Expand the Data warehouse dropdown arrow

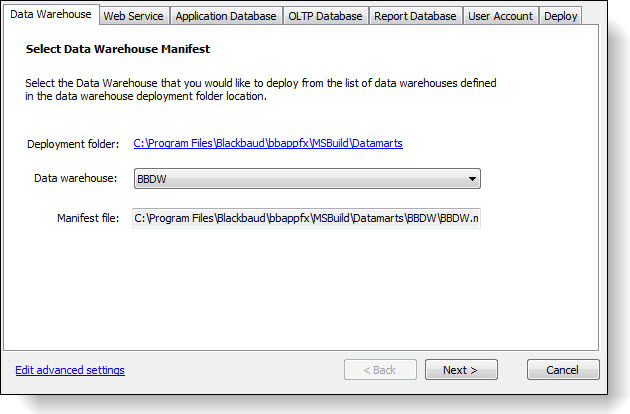point(471,179)
